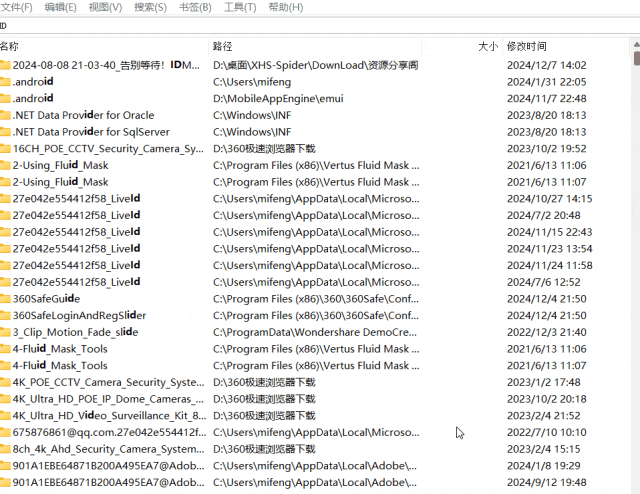The image size is (640, 494).
Task: Click folder icon of 4K_Ultra_HD_Video_Surveillance_Kit
Action: pyautogui.click(x=5, y=416)
